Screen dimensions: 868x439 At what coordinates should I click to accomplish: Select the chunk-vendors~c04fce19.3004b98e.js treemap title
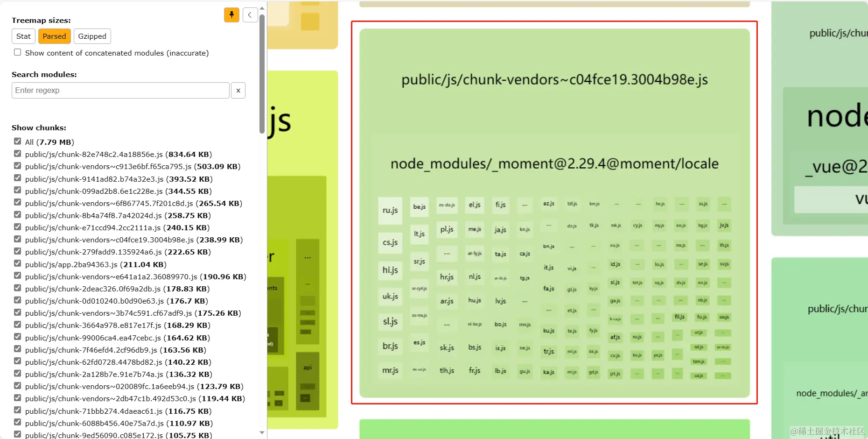[x=554, y=80]
